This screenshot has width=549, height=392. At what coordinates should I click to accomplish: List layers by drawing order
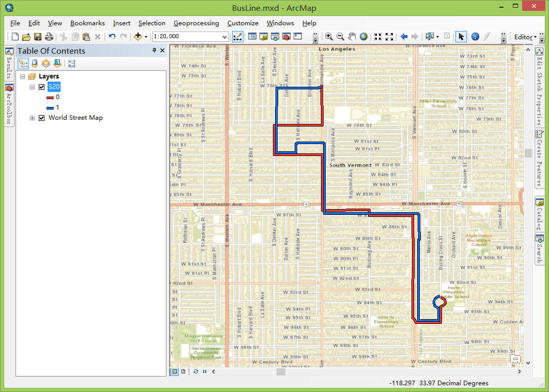[x=23, y=64]
